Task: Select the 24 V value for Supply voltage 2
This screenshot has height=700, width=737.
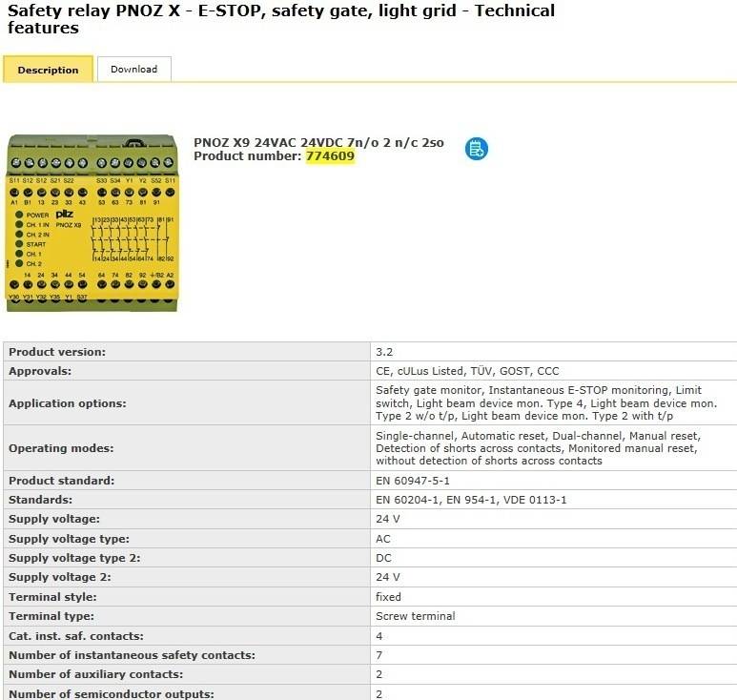Action: (388, 577)
